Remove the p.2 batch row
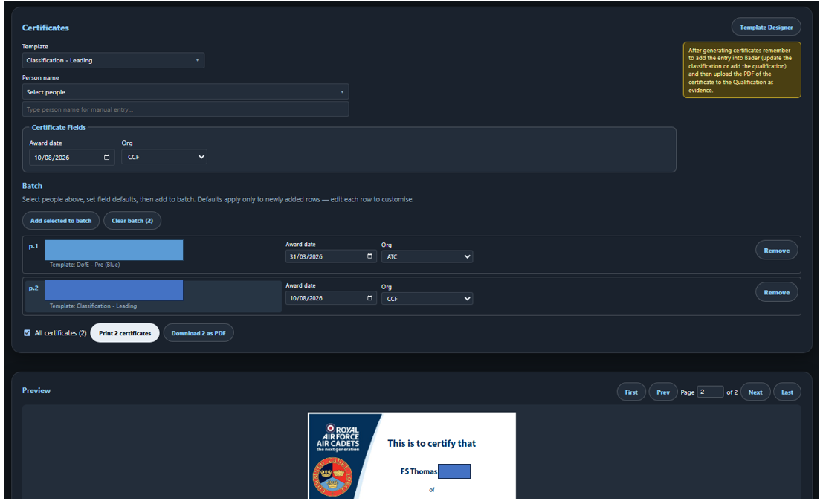823x504 pixels. click(776, 292)
